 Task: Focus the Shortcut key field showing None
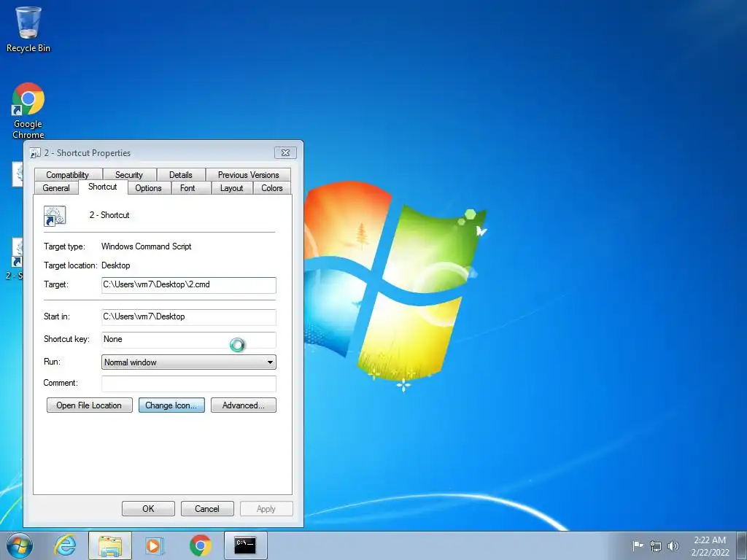189,340
